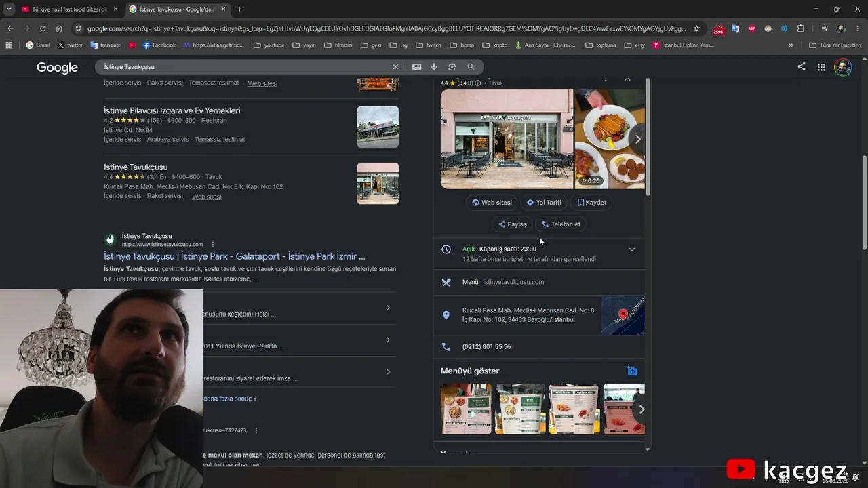The width and height of the screenshot is (868, 488).
Task: Save the place with 'Kaydet'
Action: tap(591, 203)
